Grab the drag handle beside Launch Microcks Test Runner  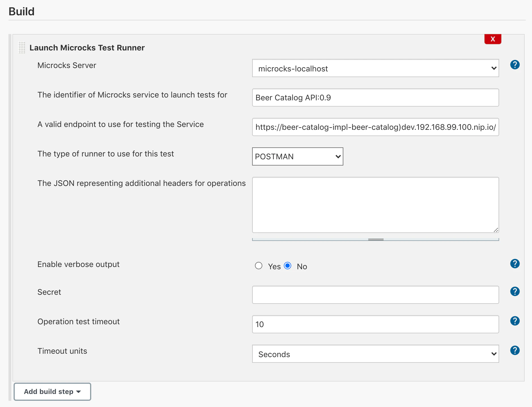(x=22, y=48)
